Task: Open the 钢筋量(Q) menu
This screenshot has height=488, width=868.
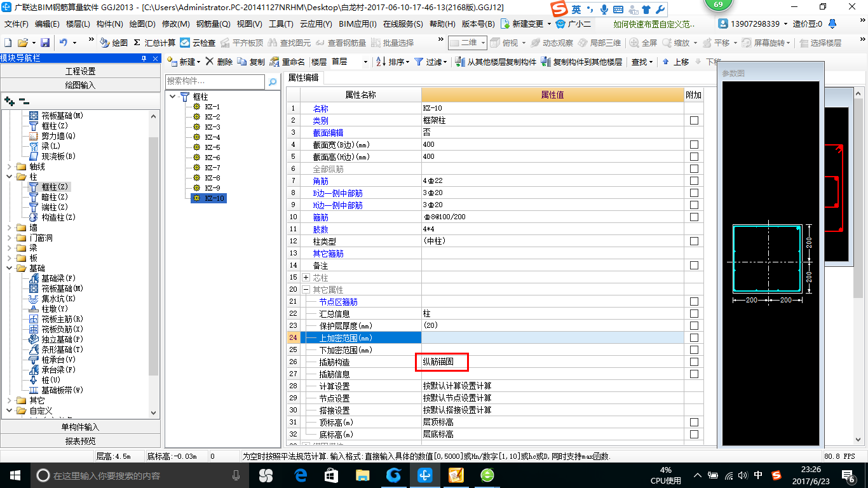Action: (213, 24)
